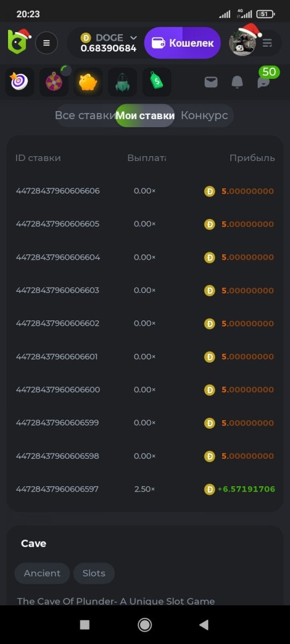Viewport: 290px width, 644px height.
Task: Select the Slots tag
Action: pyautogui.click(x=94, y=573)
